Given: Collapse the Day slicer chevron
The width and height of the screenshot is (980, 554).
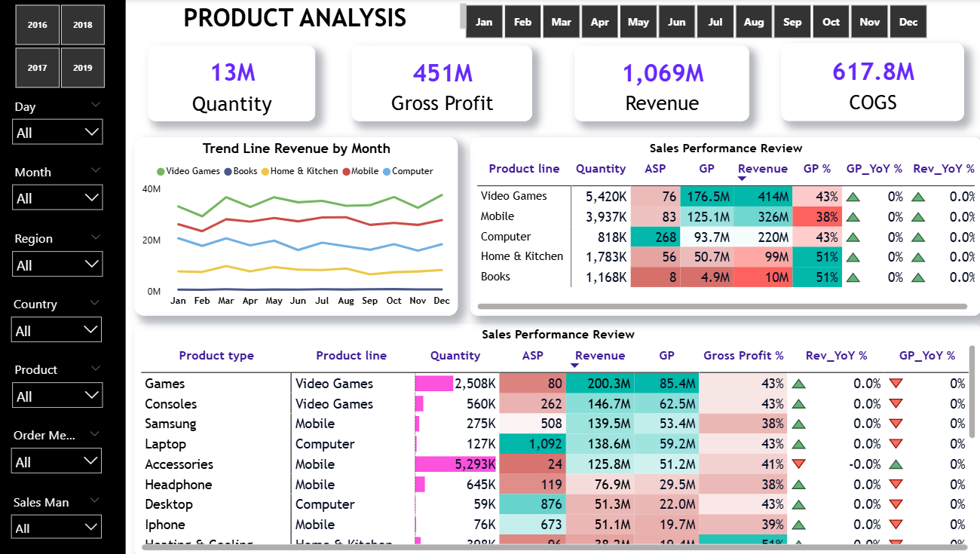Looking at the screenshot, I should coord(95,105).
